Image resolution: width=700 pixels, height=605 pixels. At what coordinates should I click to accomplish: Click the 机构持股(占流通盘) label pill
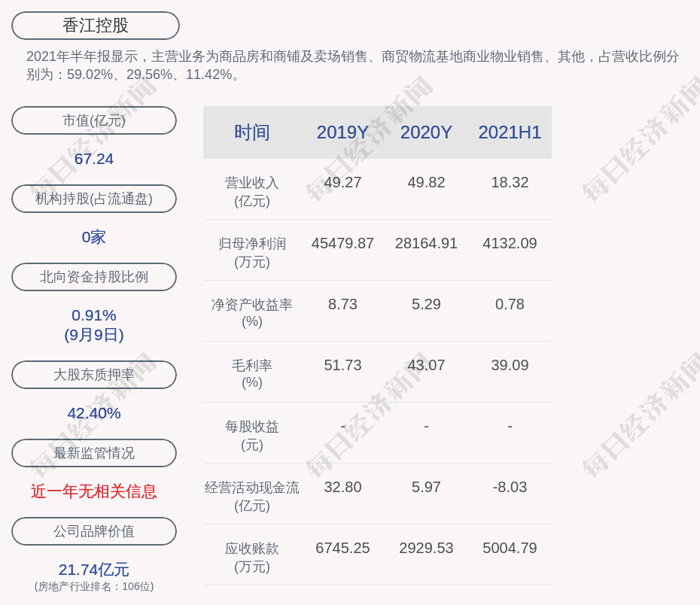pyautogui.click(x=94, y=199)
